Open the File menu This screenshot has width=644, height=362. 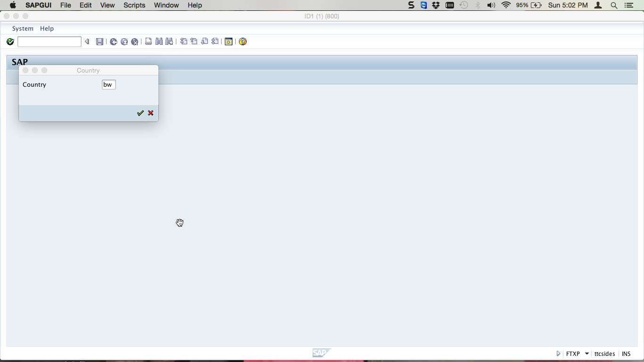pyautogui.click(x=66, y=5)
